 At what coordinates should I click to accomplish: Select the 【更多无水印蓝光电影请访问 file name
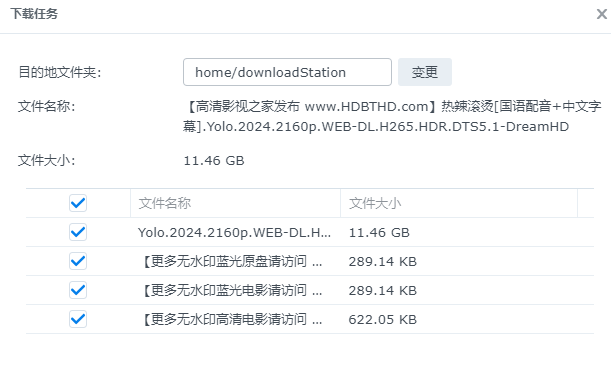coord(230,291)
